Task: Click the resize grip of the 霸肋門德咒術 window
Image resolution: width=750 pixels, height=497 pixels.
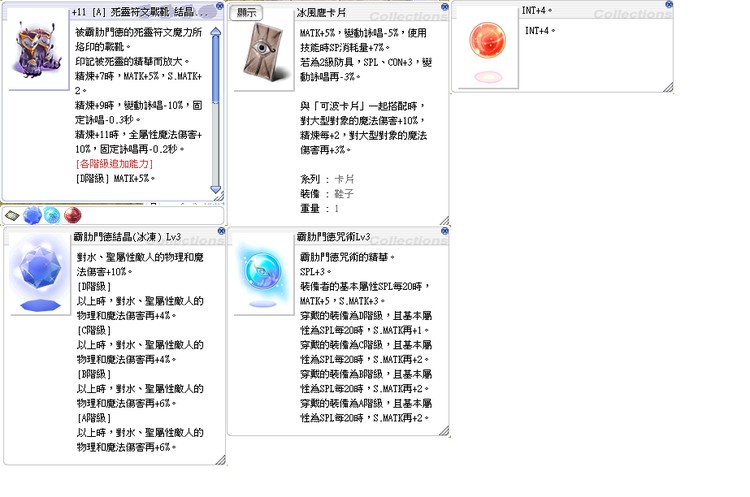Action: pyautogui.click(x=444, y=431)
